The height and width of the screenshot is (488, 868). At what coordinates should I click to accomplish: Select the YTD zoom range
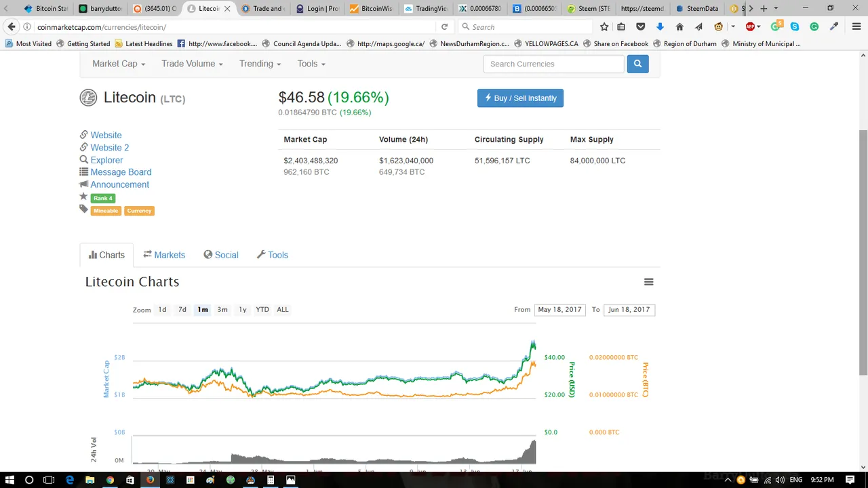pos(262,310)
